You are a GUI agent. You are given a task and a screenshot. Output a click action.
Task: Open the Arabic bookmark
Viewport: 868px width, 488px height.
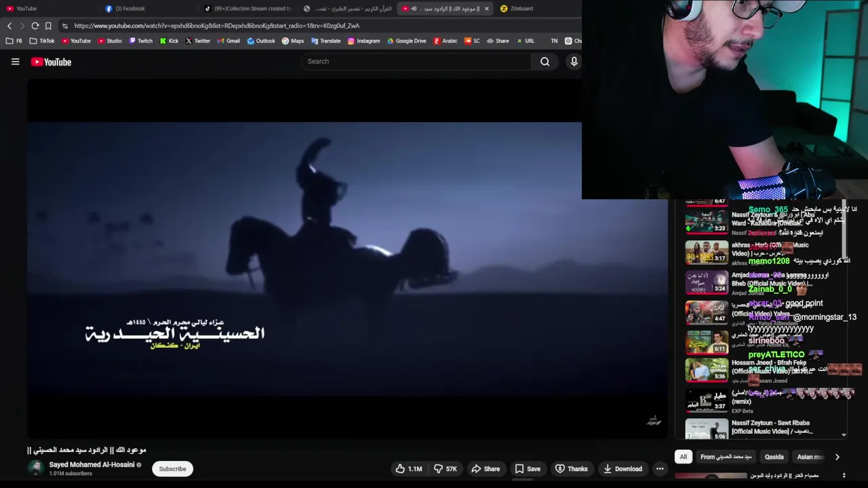pos(446,41)
